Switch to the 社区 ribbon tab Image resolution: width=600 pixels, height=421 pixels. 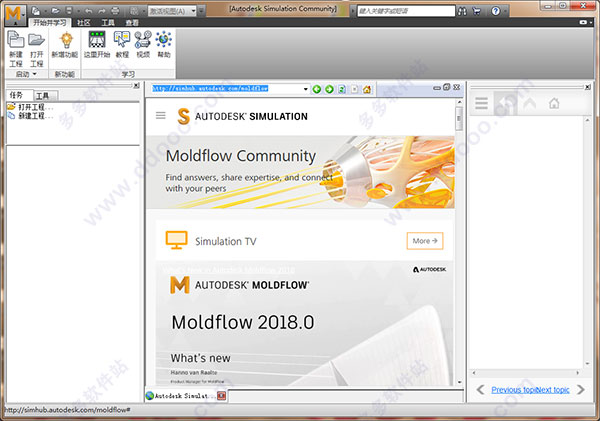[84, 23]
